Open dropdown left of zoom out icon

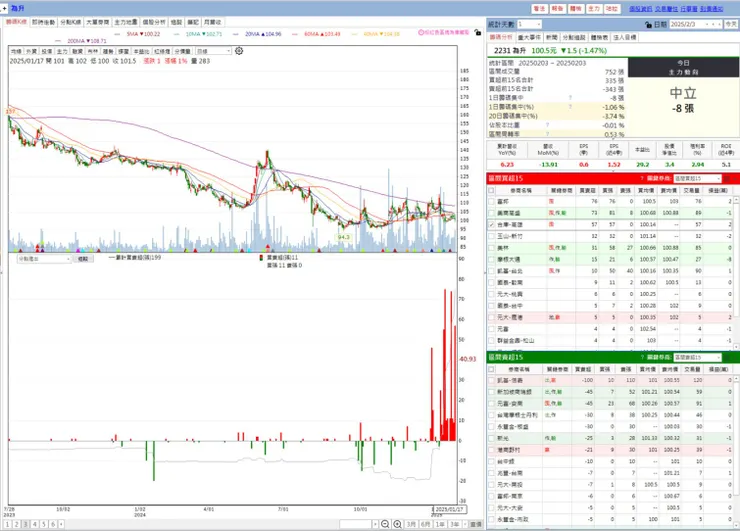tap(375, 524)
